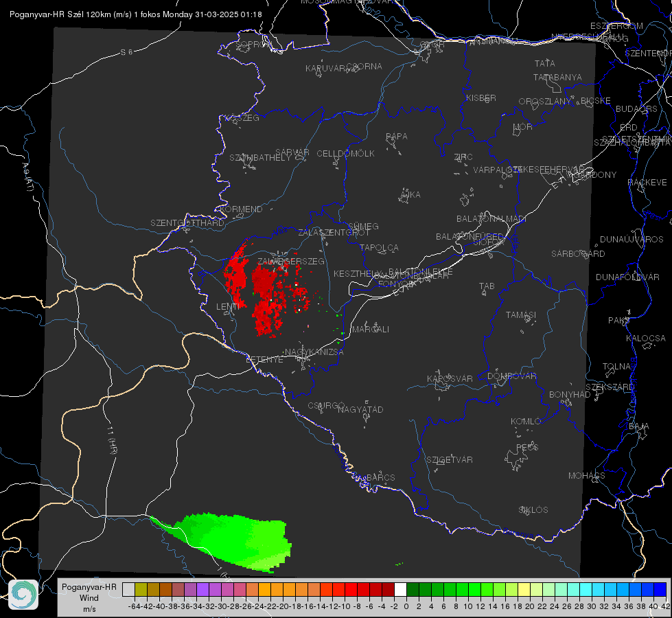Click the OROSZLANY label
This screenshot has height=618, width=672.
[x=545, y=102]
